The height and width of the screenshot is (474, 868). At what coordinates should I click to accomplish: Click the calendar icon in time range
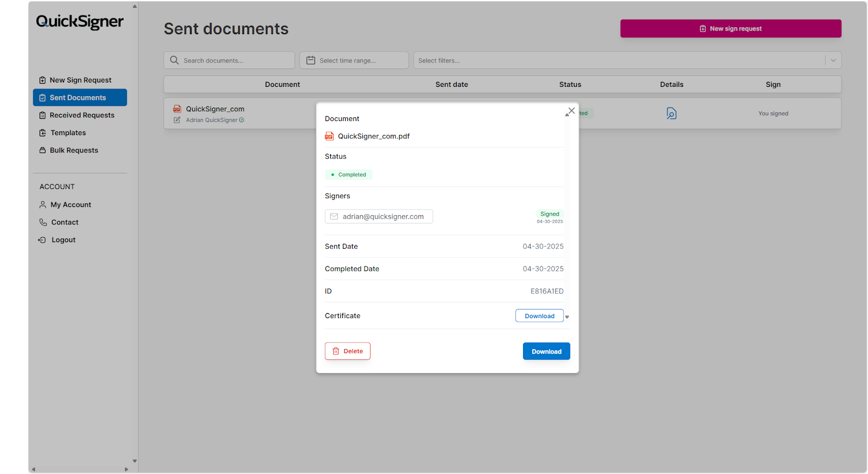(x=311, y=60)
